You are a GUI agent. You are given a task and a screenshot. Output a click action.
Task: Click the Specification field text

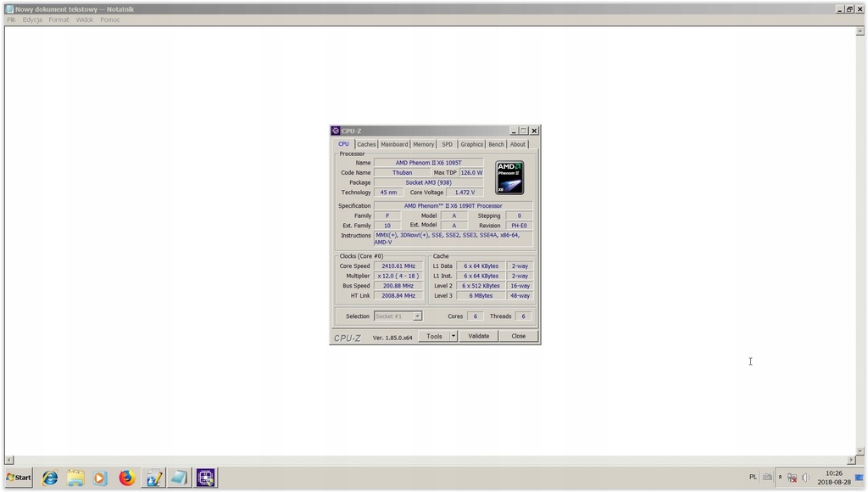tap(453, 205)
